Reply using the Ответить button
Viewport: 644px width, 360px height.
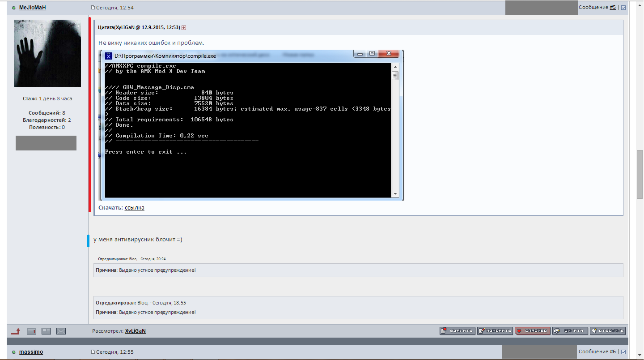coord(608,331)
